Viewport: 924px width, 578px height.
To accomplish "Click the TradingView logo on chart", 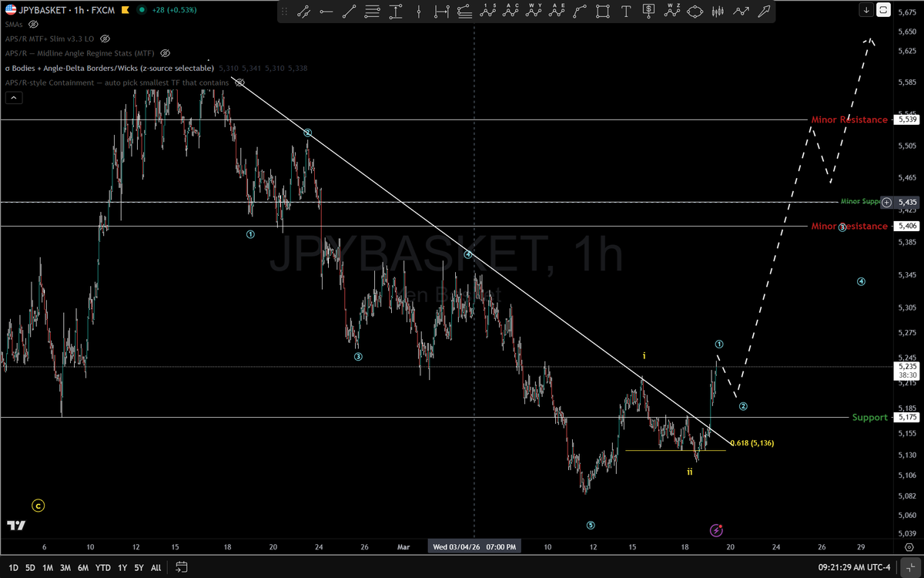I will tap(16, 526).
